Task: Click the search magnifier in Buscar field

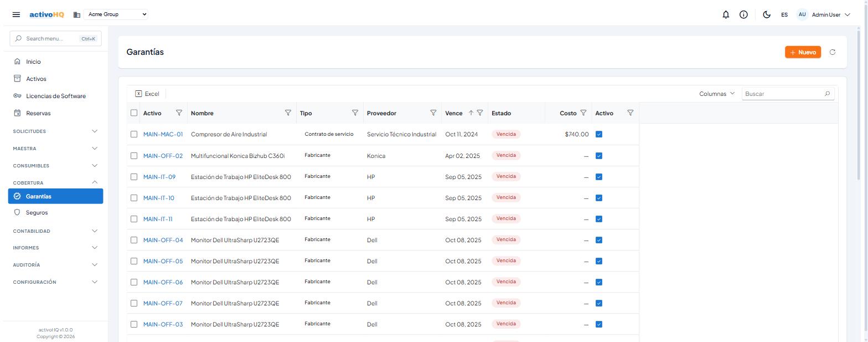Action: click(x=827, y=94)
